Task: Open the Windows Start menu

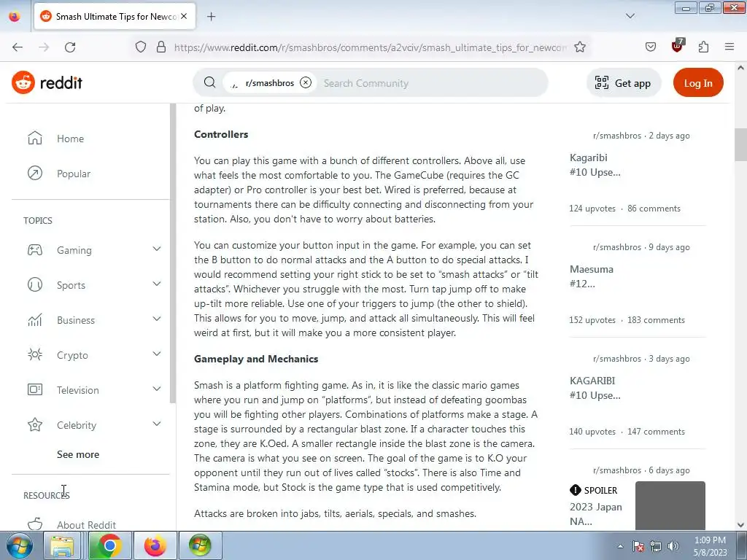Action: point(20,545)
